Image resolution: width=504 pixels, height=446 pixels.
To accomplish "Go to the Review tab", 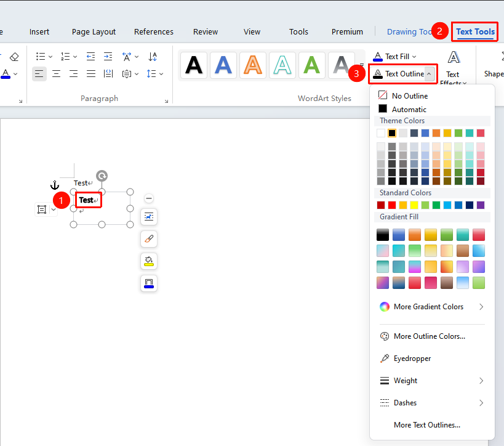I will tap(206, 32).
